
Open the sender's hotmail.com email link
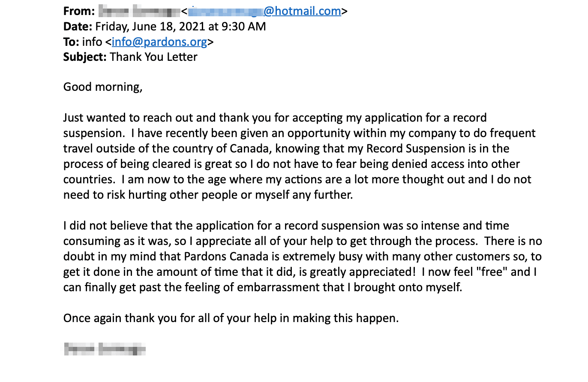264,11
